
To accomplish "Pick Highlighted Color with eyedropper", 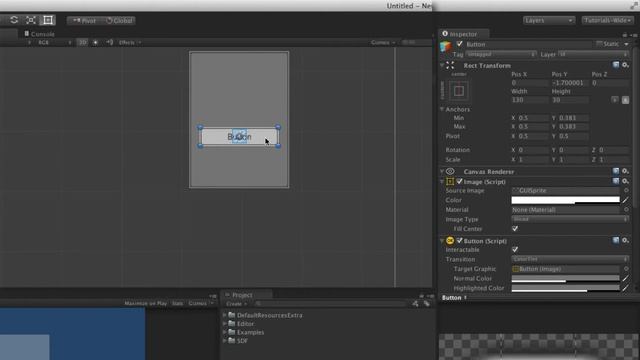I will (x=625, y=288).
